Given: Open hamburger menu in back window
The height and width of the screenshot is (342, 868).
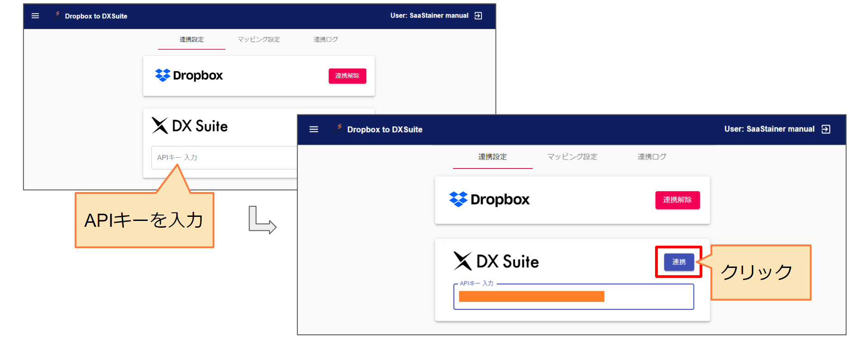Looking at the screenshot, I should [35, 16].
